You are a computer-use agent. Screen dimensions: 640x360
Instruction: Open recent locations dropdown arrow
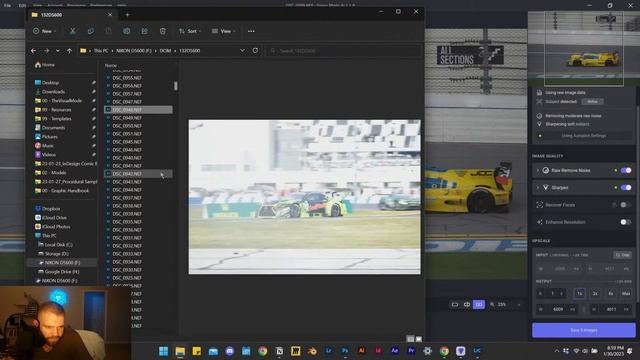[58, 51]
